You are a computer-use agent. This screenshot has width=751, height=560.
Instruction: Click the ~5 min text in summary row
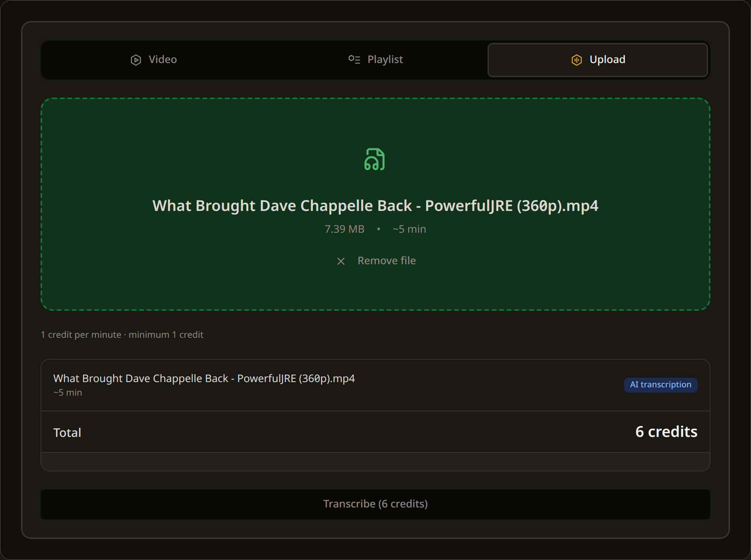point(68,393)
